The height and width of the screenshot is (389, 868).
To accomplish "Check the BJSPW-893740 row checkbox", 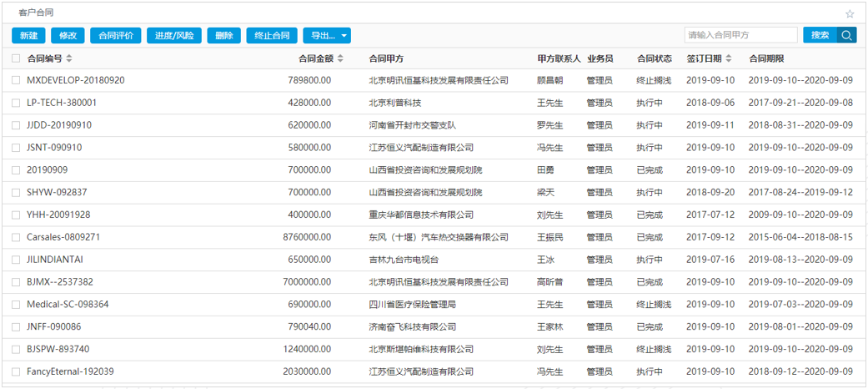I will point(16,350).
